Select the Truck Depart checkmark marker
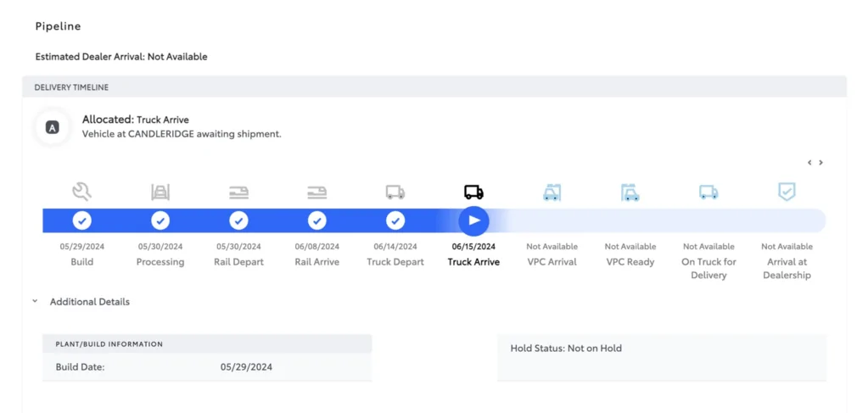This screenshot has height=413, width=868. pyautogui.click(x=395, y=220)
